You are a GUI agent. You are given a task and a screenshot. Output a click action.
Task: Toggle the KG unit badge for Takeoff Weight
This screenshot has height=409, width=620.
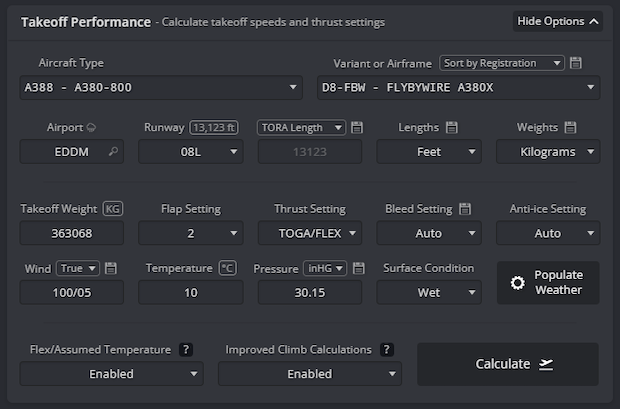click(x=113, y=209)
